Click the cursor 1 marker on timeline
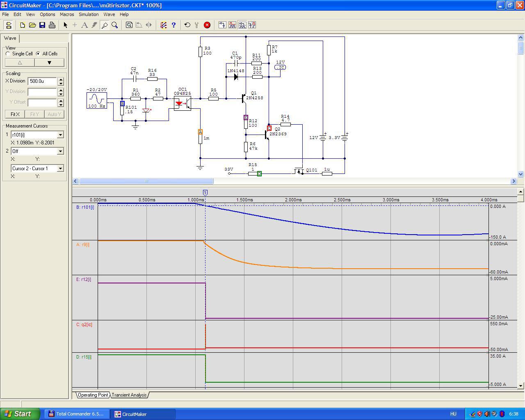 point(205,193)
